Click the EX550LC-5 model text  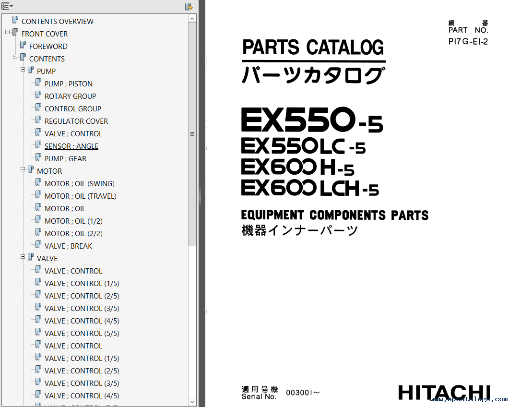point(303,146)
